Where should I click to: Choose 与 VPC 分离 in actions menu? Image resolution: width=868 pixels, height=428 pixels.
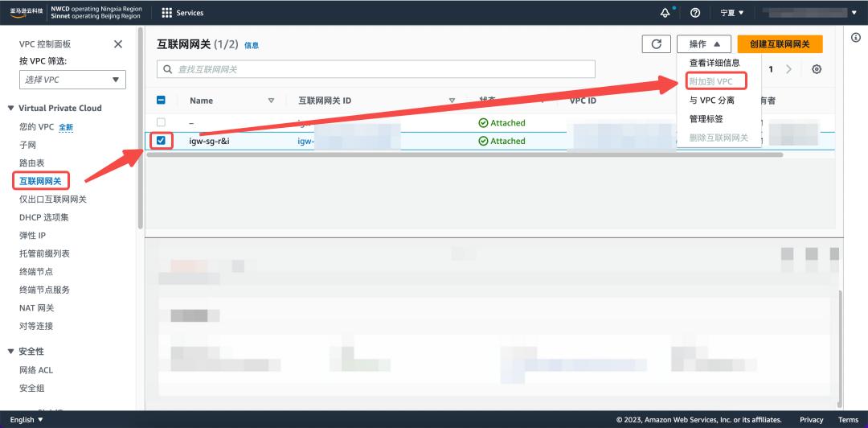point(712,101)
